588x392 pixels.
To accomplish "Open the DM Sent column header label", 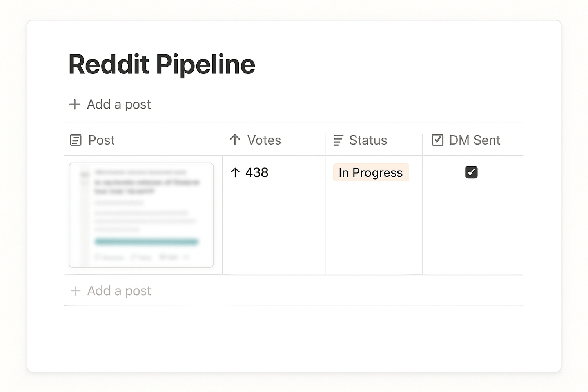I will pyautogui.click(x=474, y=140).
